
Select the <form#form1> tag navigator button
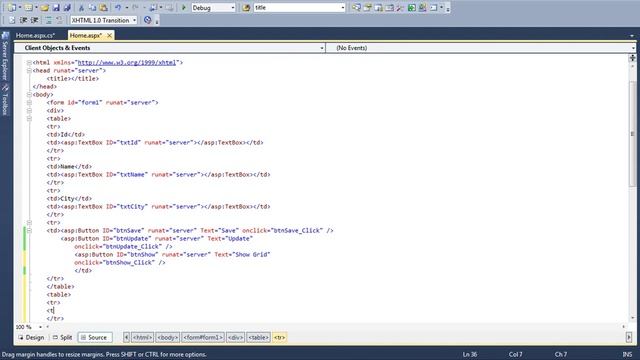point(203,338)
